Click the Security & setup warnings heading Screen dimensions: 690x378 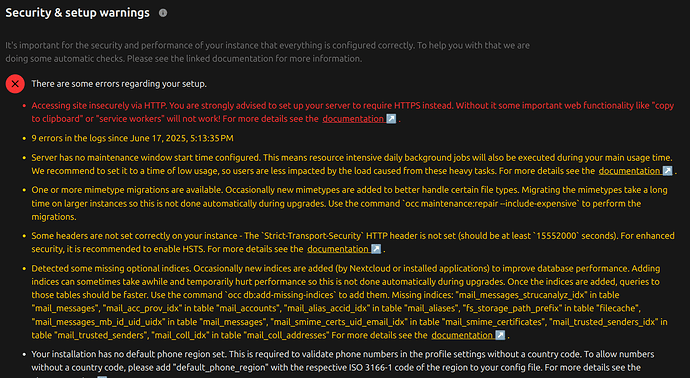coord(77,13)
